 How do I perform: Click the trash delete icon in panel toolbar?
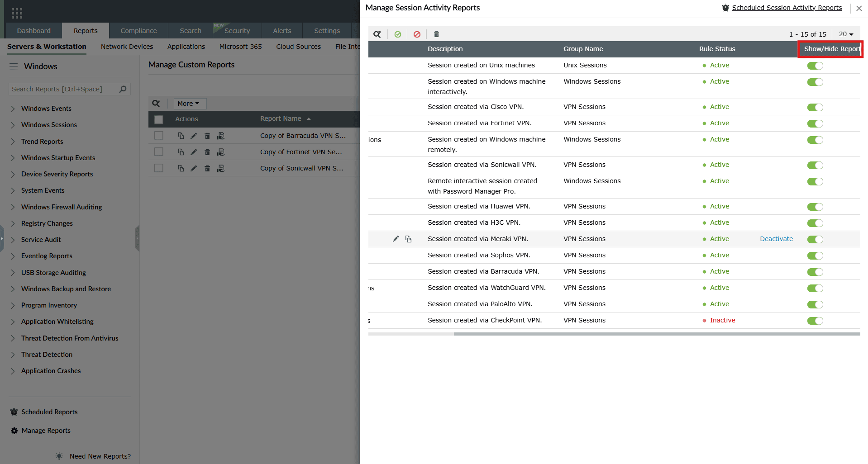click(x=437, y=34)
